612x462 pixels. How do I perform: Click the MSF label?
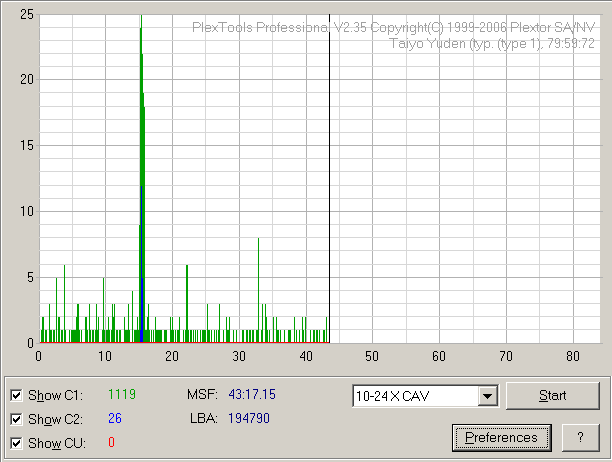[x=202, y=394]
